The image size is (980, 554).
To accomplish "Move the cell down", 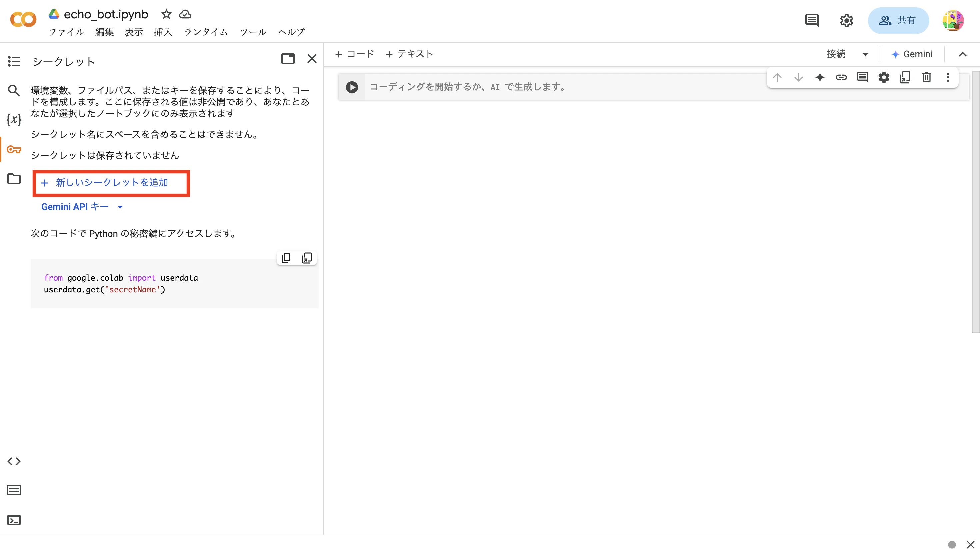I will coord(799,78).
